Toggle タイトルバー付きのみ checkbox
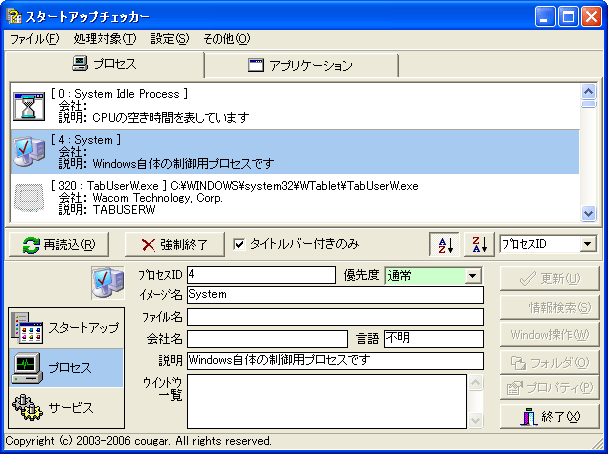Screen dimensions: 608x454 click(239, 244)
